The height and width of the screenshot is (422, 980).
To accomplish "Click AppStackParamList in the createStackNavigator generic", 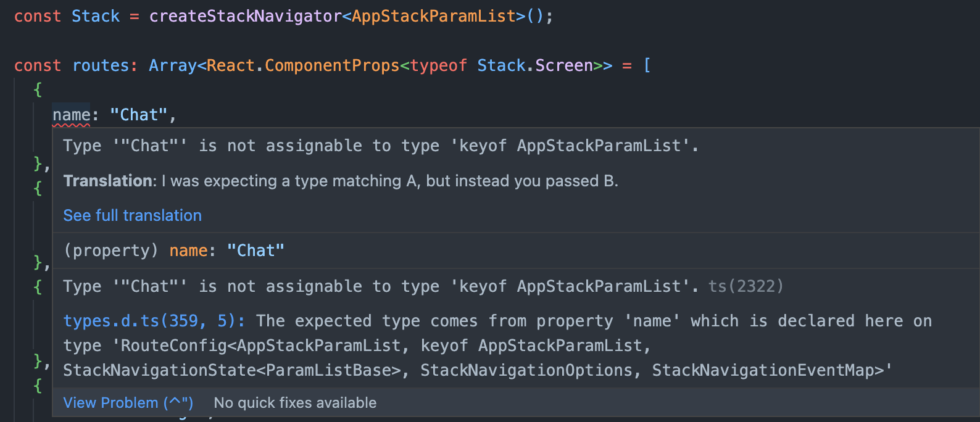I will (x=433, y=16).
